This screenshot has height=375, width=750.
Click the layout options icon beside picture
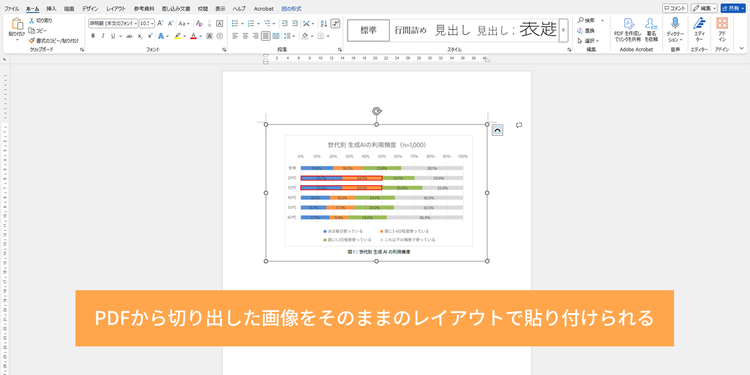tap(497, 130)
